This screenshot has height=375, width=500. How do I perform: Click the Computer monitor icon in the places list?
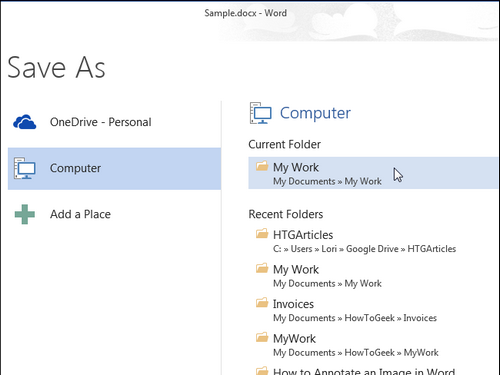click(x=25, y=168)
